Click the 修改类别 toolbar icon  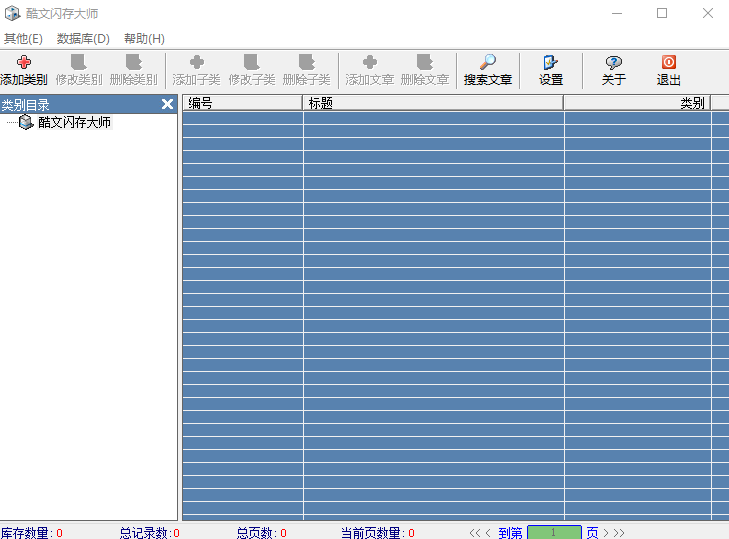tap(78, 62)
